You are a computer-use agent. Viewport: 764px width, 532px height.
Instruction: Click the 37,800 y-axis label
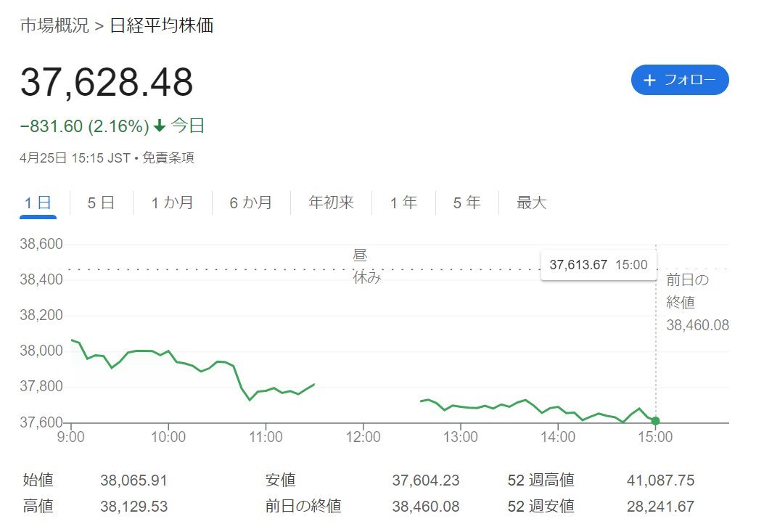point(41,386)
